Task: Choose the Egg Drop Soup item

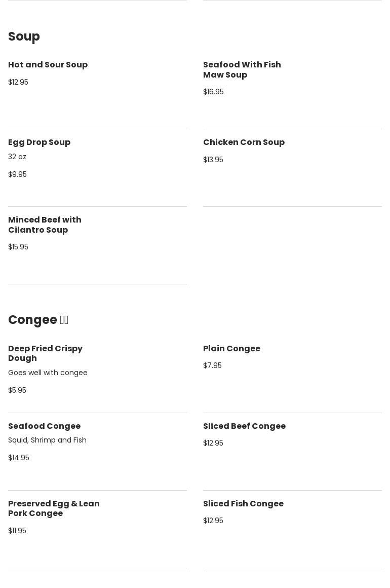Action: click(40, 142)
